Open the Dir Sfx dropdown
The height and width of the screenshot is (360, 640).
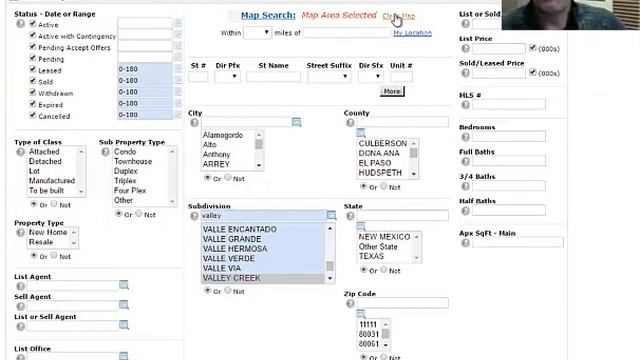371,76
